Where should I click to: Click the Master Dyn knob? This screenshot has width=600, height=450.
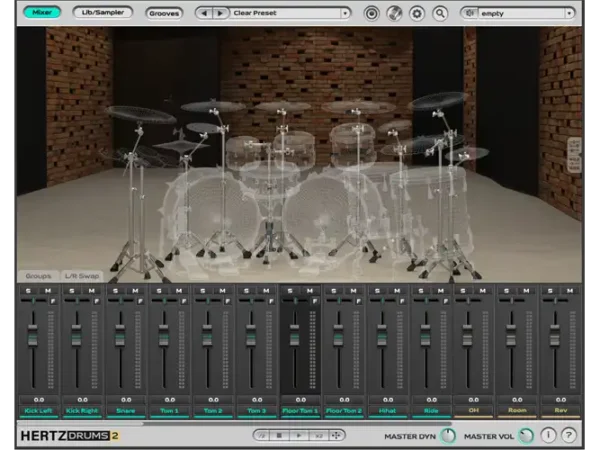click(448, 435)
